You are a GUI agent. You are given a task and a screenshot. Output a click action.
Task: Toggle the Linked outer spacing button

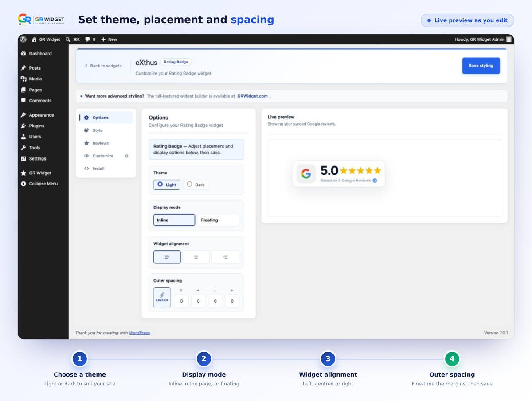(x=162, y=297)
